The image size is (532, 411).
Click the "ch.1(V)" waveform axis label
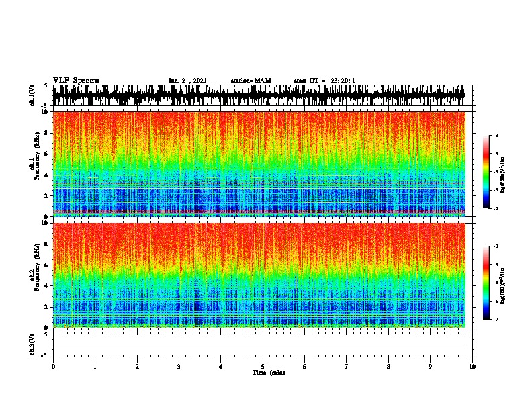32,95
